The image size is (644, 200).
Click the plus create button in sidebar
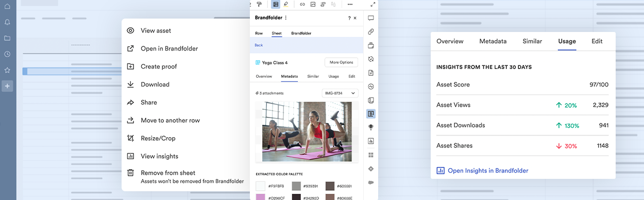[7, 86]
